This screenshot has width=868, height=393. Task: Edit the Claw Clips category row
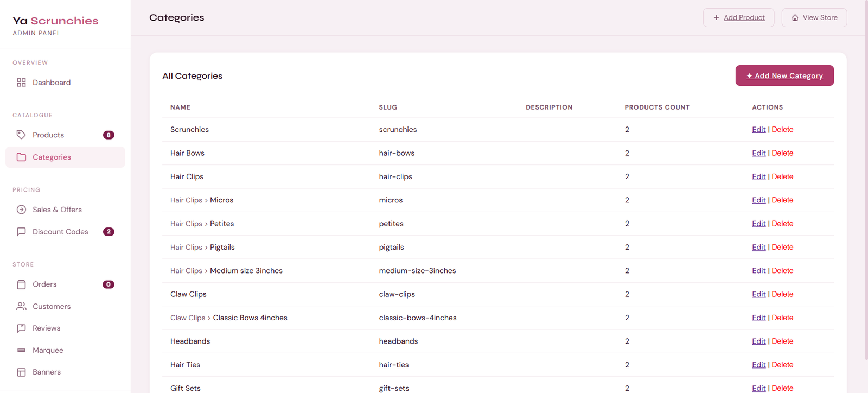pos(758,294)
